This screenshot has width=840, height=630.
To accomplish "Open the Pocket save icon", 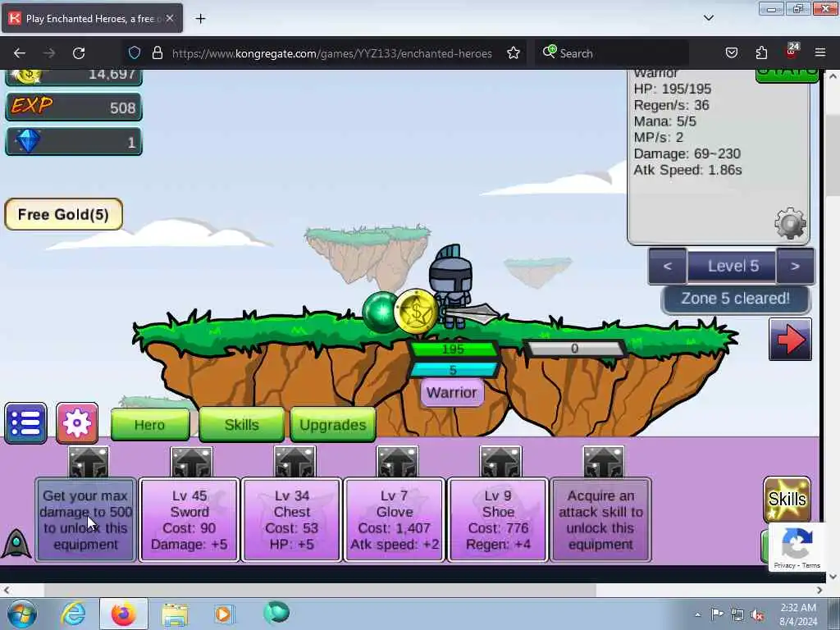I will click(731, 52).
